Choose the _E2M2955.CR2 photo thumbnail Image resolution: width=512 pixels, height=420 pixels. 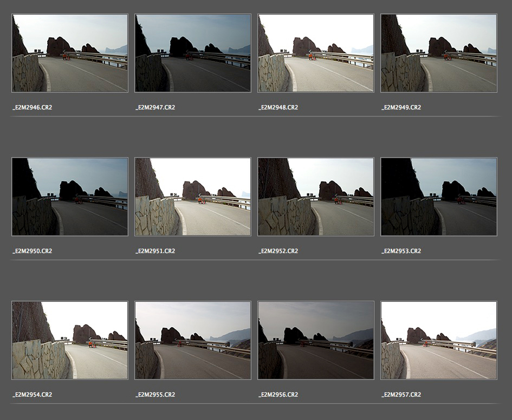tap(193, 340)
